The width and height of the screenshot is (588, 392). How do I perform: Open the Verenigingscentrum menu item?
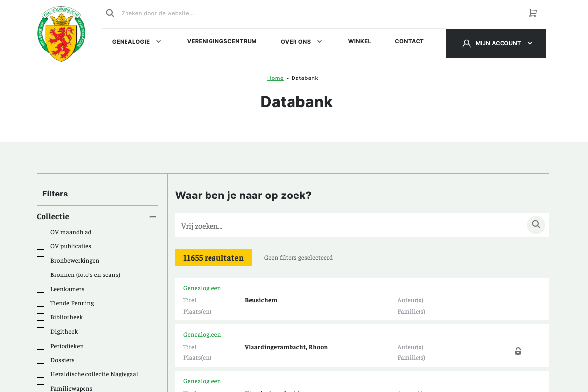pos(222,41)
